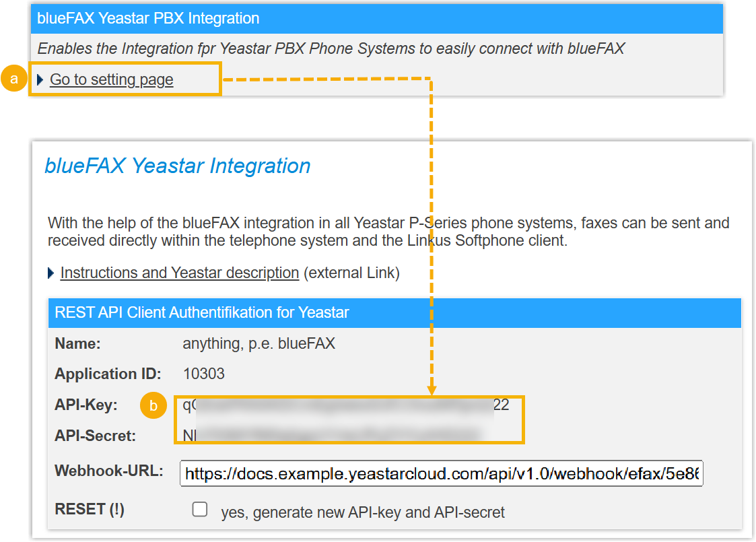Click 'REST API Client Authentifikation for Yeastar' heading
The height and width of the screenshot is (542, 756).
point(201,312)
